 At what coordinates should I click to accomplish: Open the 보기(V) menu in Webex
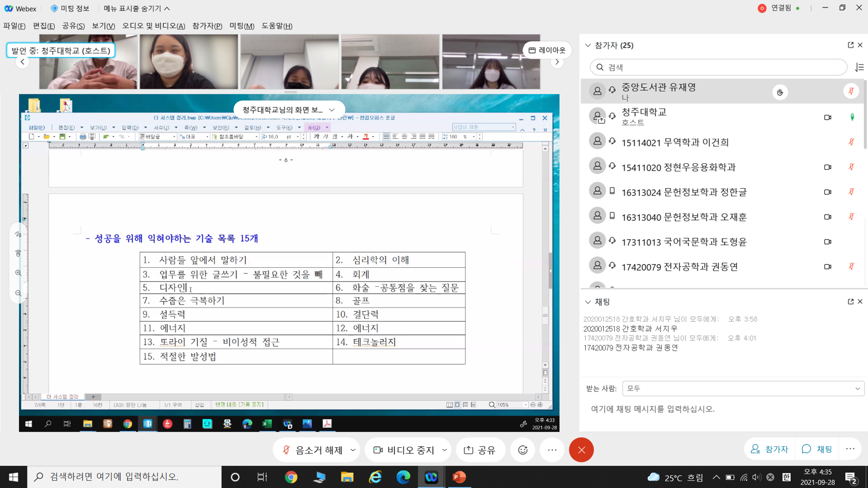[103, 26]
